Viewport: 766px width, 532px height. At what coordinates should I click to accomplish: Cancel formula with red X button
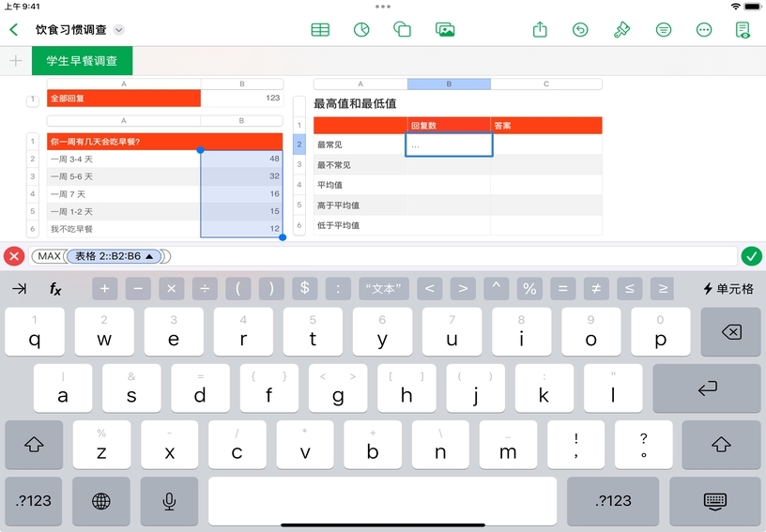[x=14, y=256]
